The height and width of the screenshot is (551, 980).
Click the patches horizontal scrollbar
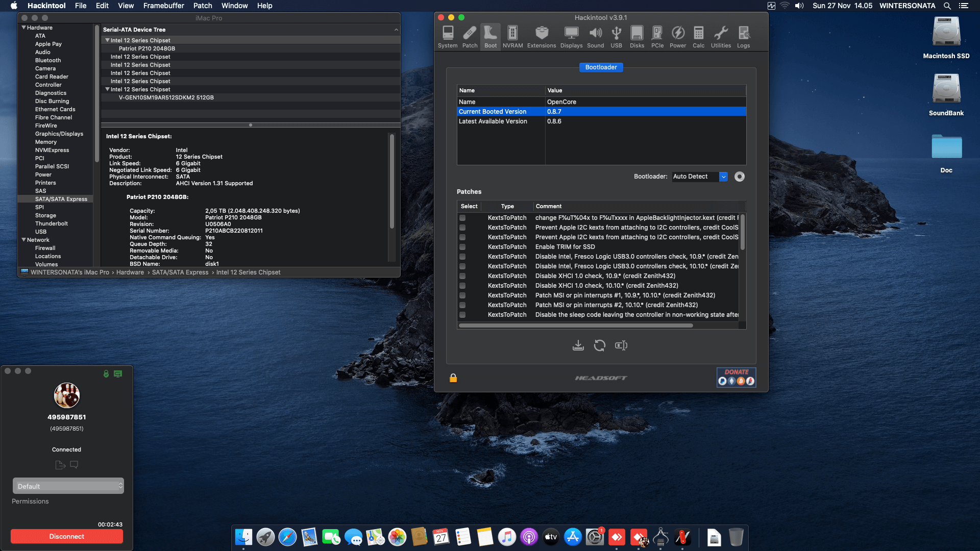575,325
